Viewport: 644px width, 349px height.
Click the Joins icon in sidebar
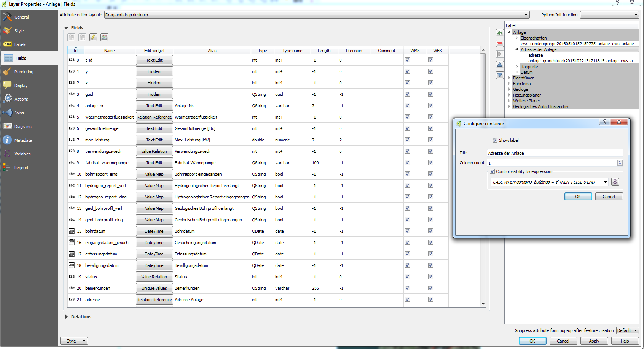coord(7,113)
